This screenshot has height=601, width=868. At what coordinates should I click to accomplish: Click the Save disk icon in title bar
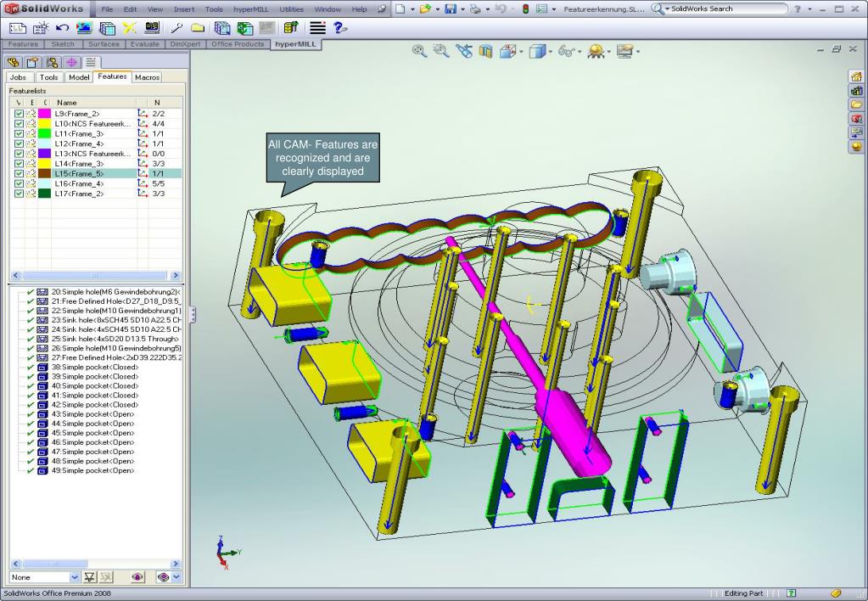451,8
